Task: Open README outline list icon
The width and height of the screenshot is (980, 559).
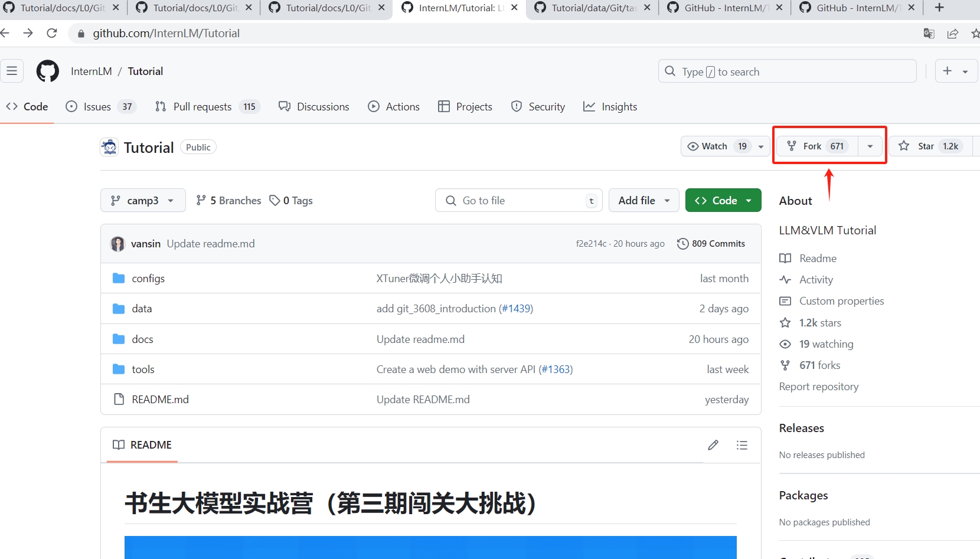Action: coord(742,445)
